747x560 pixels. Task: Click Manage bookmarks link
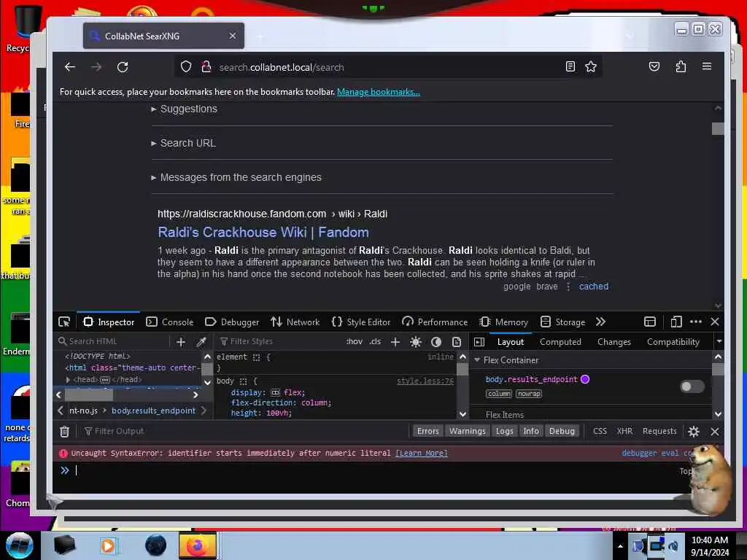pos(379,92)
